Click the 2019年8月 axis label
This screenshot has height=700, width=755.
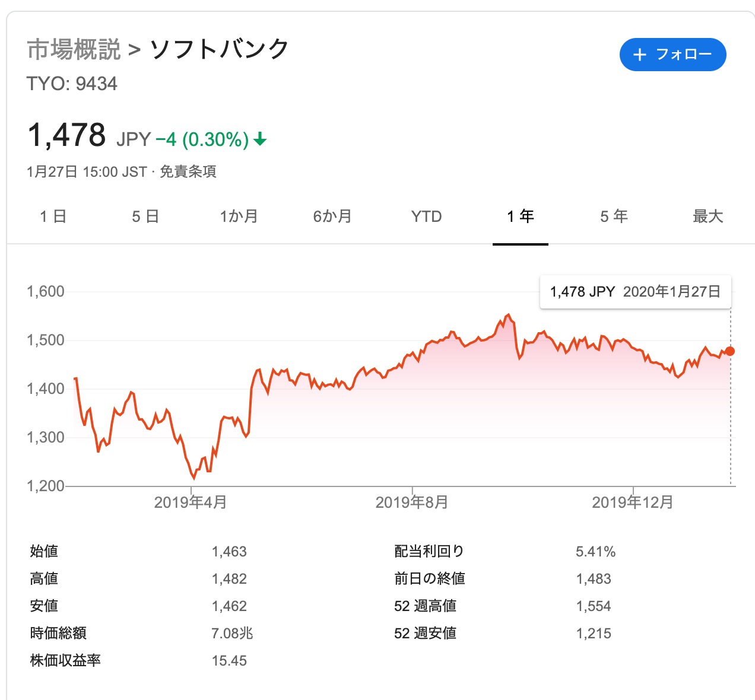tap(412, 503)
